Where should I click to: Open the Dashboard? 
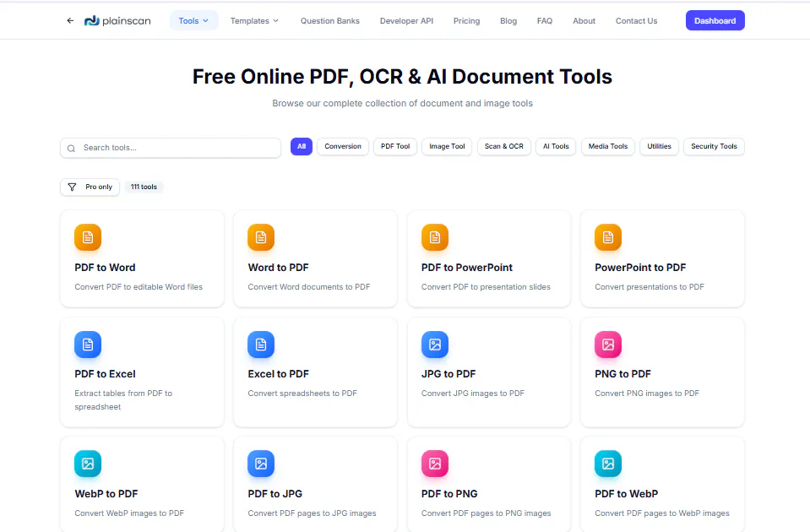click(715, 20)
